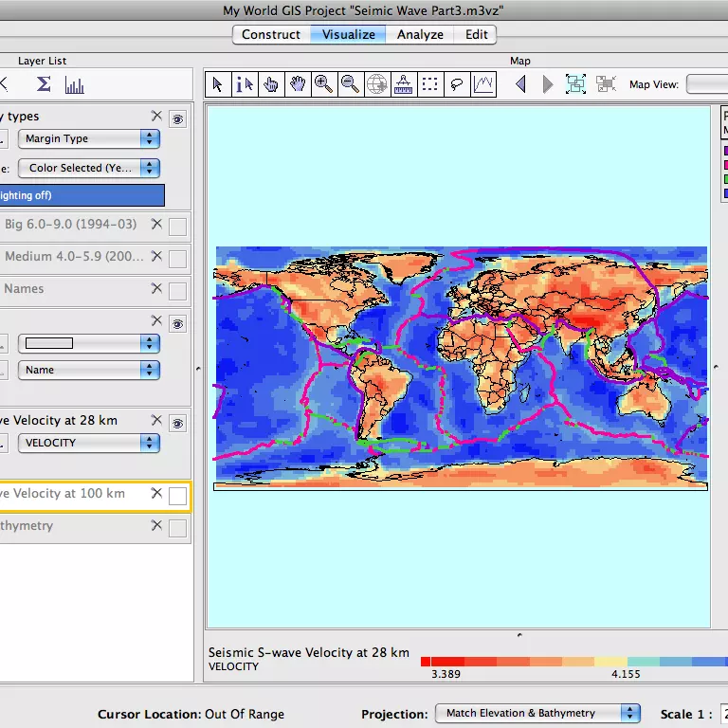Switch to the Construct tab
The width and height of the screenshot is (728, 728).
[x=271, y=34]
